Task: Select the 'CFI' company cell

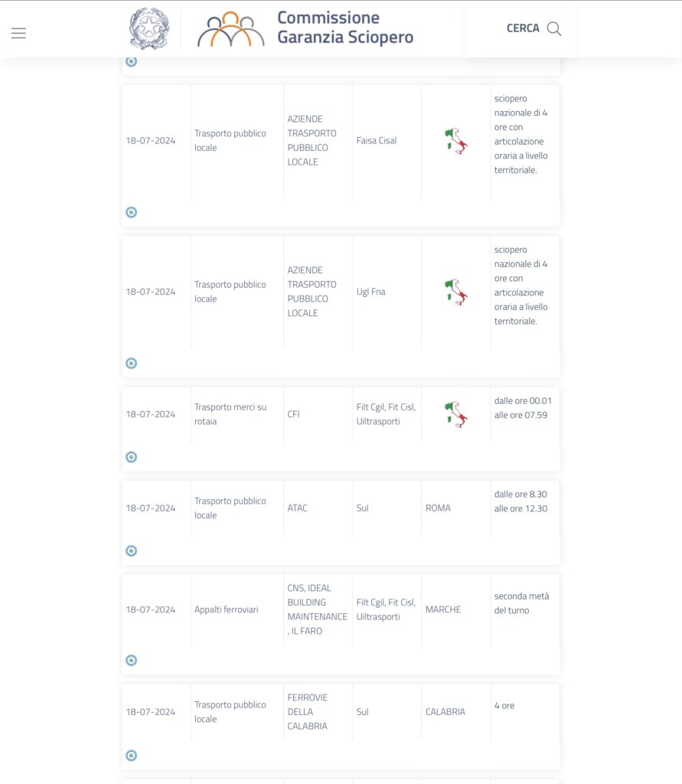Action: click(293, 414)
